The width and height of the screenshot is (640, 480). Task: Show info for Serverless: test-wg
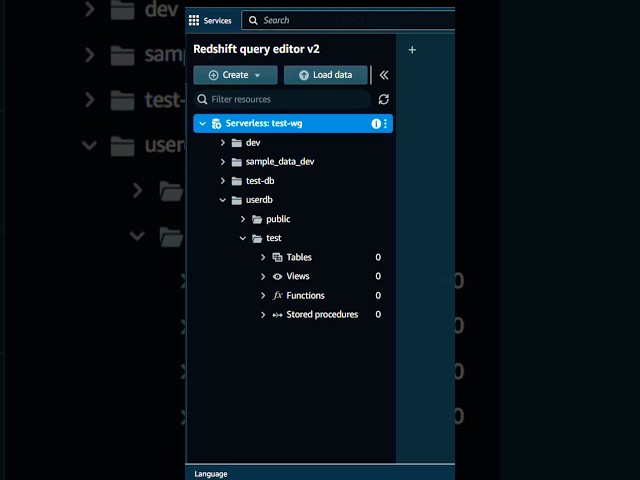coord(376,124)
